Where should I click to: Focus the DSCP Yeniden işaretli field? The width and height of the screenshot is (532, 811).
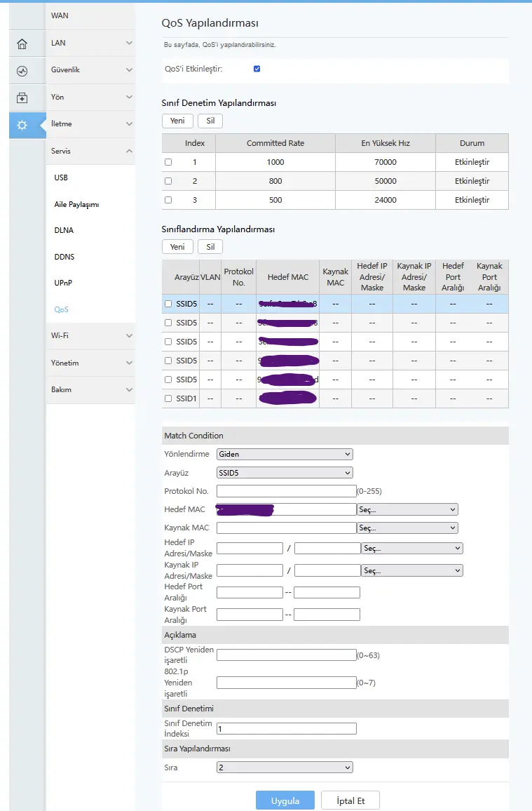[287, 655]
